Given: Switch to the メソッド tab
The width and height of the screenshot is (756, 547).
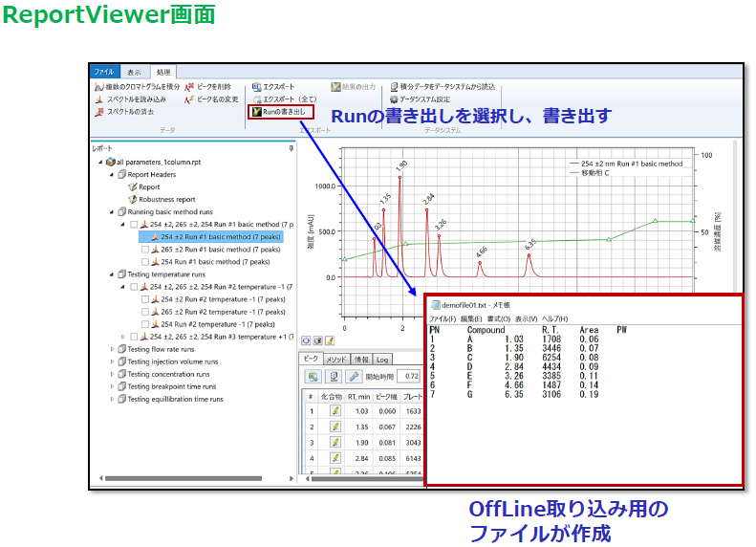Looking at the screenshot, I should [335, 360].
